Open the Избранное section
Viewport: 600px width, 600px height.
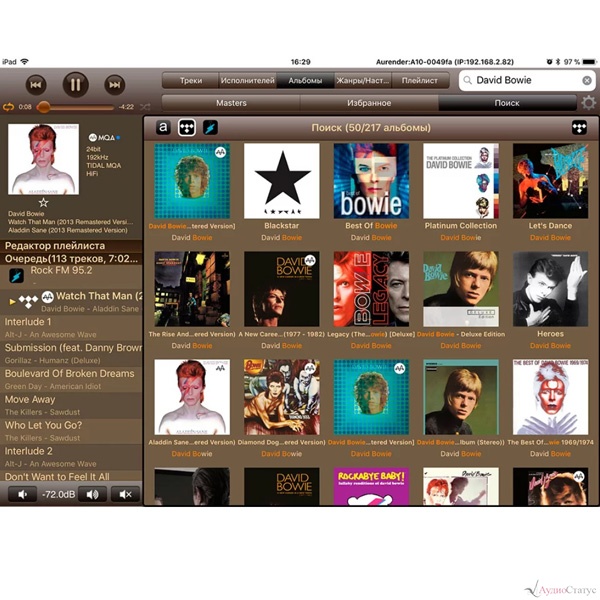pos(369,103)
